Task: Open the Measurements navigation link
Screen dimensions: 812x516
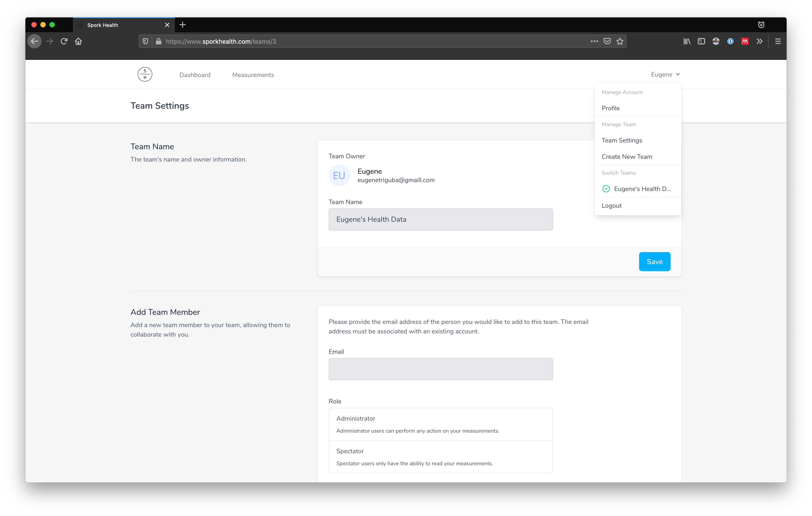Action: point(253,75)
